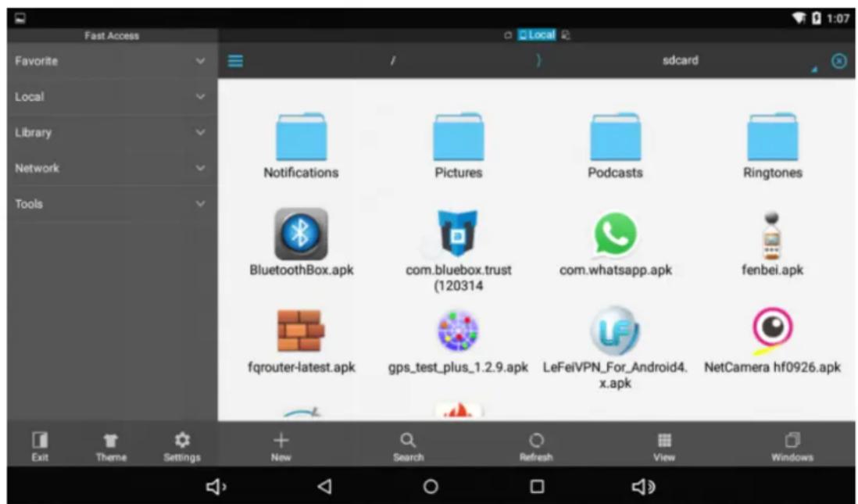
Task: Select the BluetoothBox.apk file icon
Action: pyautogui.click(x=301, y=234)
